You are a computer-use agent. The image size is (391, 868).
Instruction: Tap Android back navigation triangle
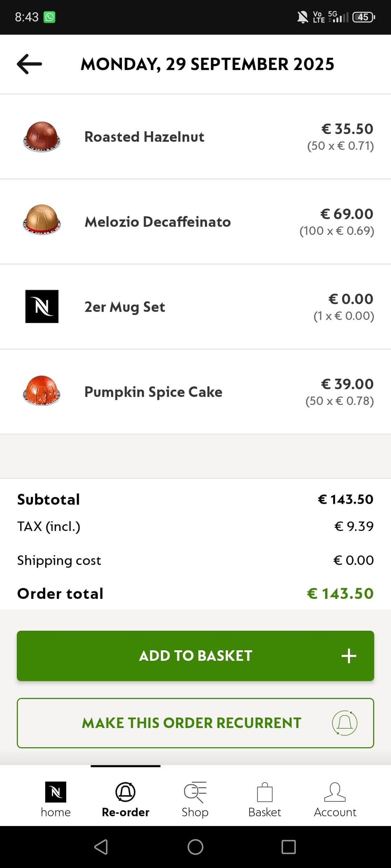[x=101, y=847]
